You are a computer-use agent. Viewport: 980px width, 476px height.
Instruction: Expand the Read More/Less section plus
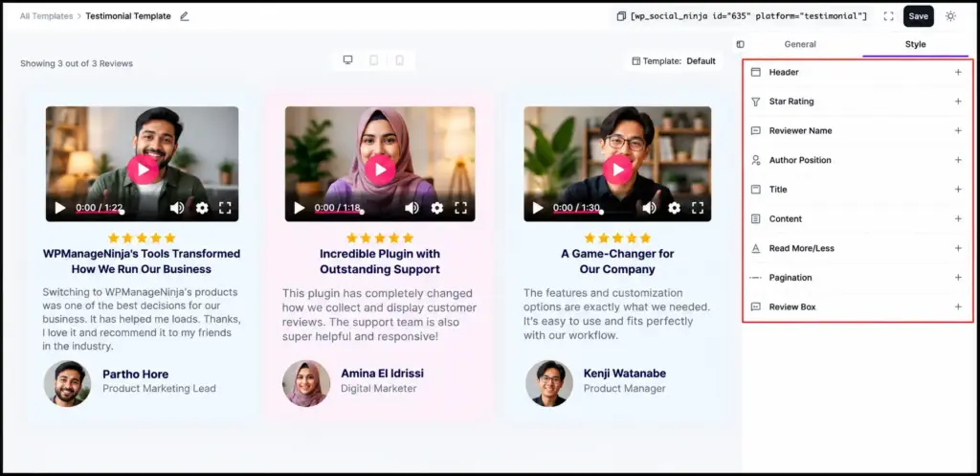point(957,248)
